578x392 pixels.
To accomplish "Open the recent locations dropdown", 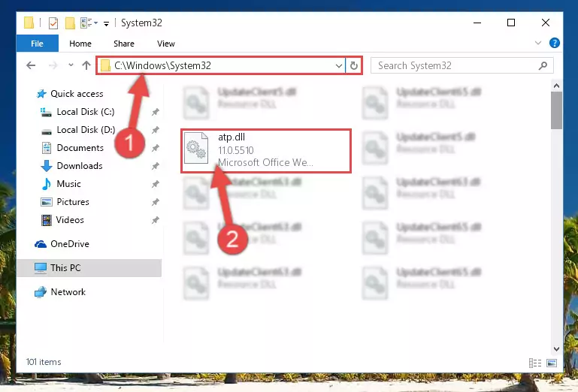I will [x=71, y=65].
